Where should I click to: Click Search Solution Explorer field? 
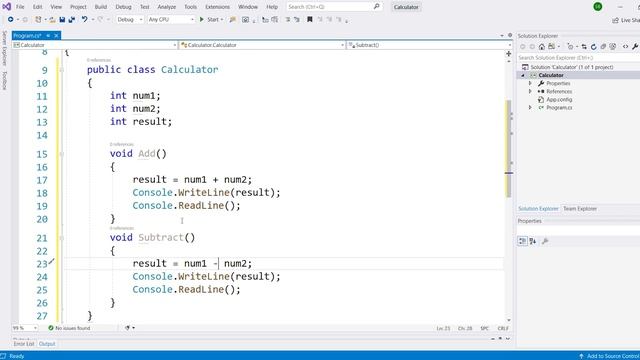pyautogui.click(x=578, y=58)
